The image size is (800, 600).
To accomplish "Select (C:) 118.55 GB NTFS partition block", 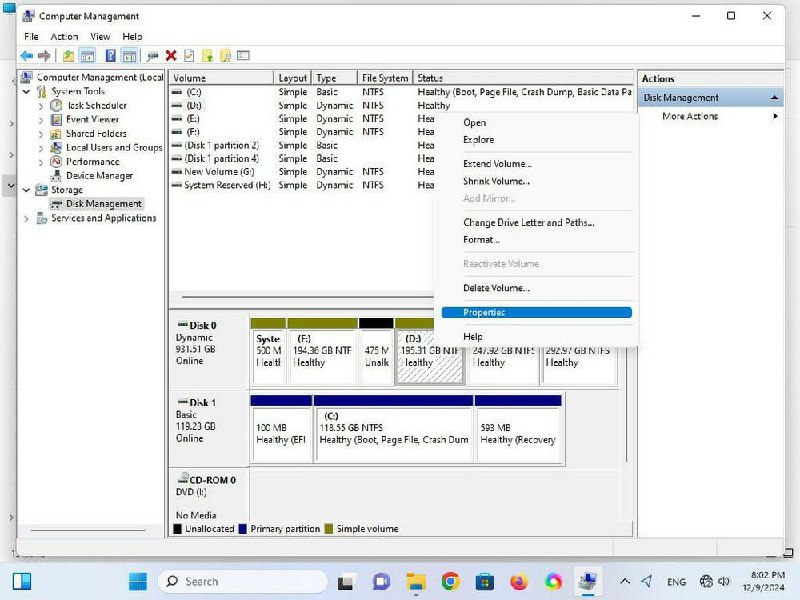I will (x=393, y=429).
